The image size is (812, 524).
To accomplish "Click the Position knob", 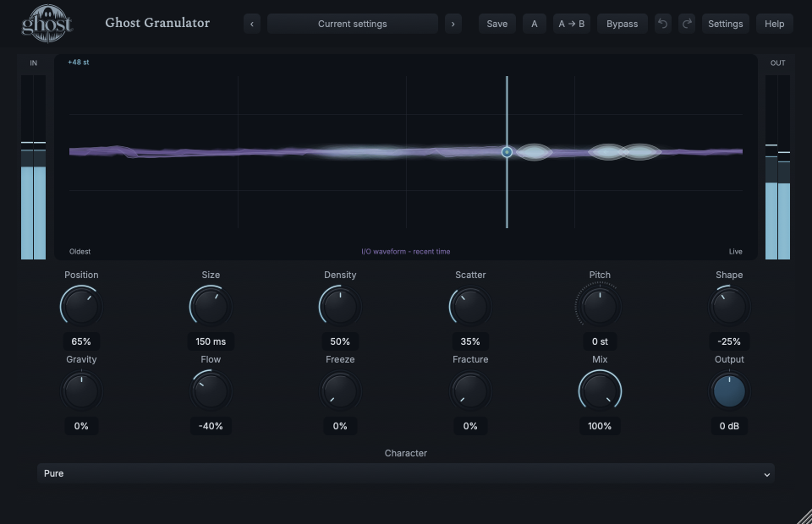I will (x=81, y=306).
